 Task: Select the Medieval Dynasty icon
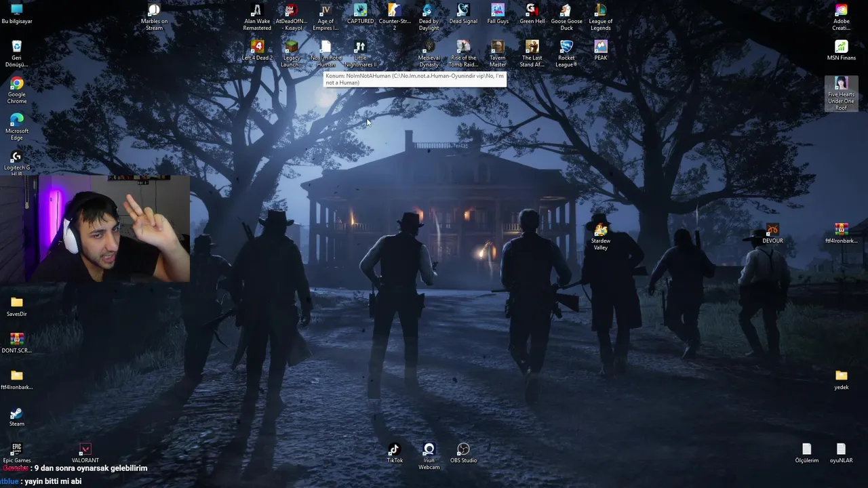tap(429, 54)
